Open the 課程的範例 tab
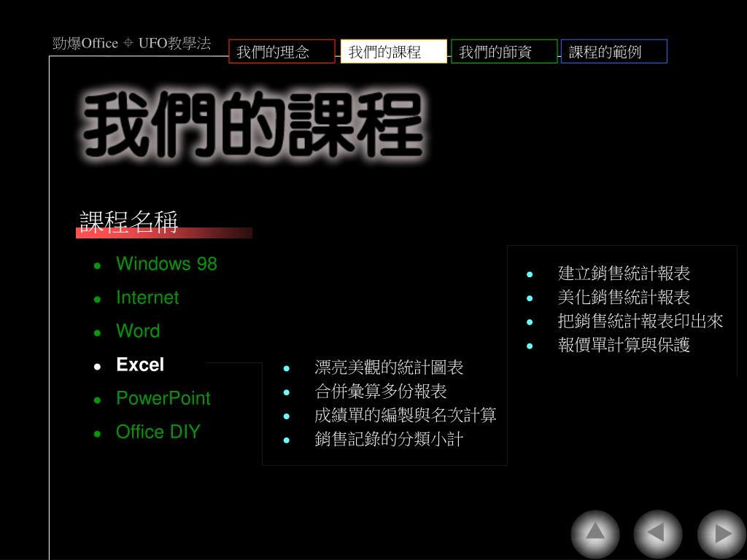The width and height of the screenshot is (747, 560). (x=614, y=52)
